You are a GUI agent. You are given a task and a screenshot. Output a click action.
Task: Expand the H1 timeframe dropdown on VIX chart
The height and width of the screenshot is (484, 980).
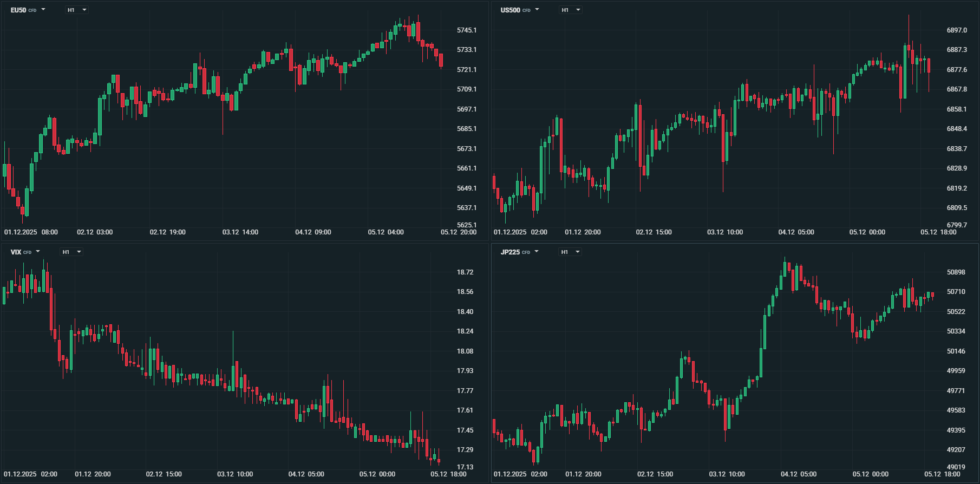(x=72, y=252)
